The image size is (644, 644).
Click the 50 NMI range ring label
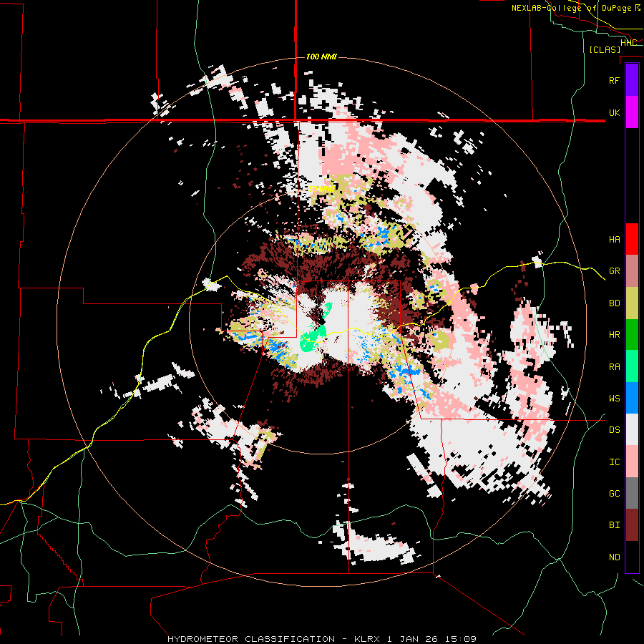tap(321, 190)
